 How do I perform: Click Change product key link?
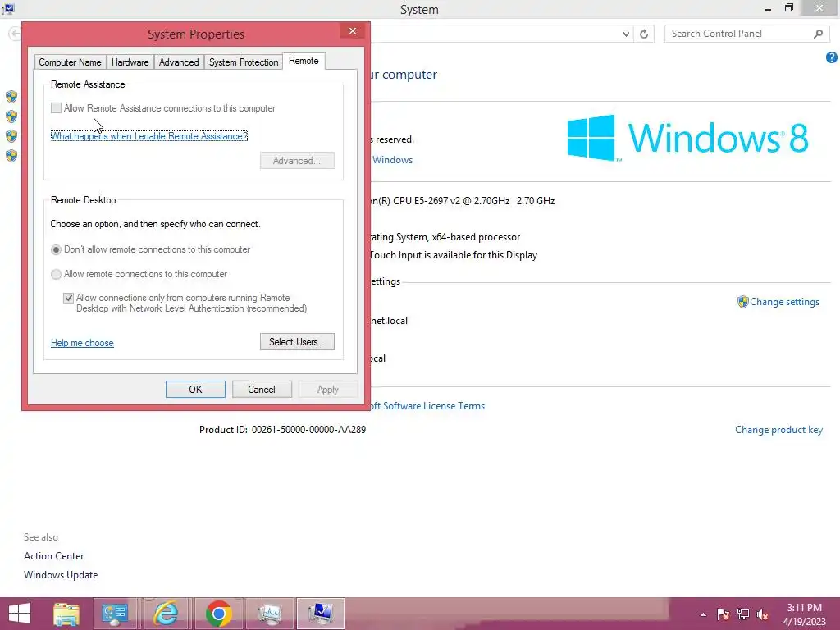778,430
